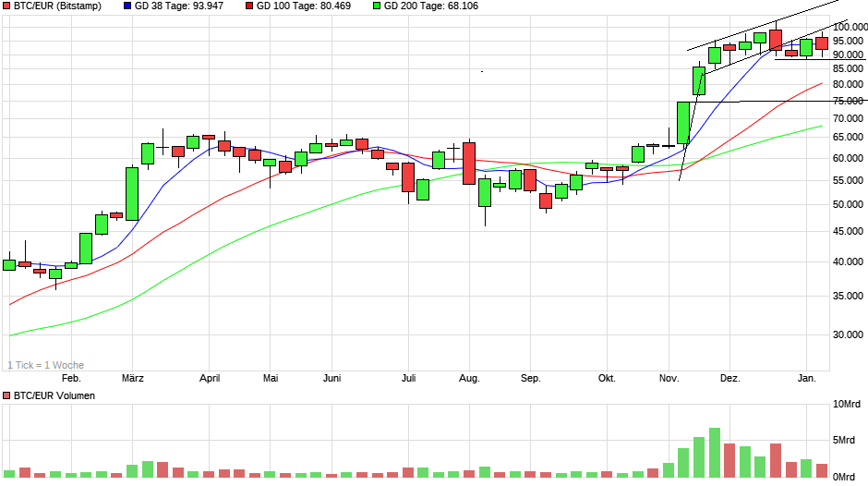
Task: Select the "GD 200 Tage: 68.106" legend text
Action: [431, 6]
